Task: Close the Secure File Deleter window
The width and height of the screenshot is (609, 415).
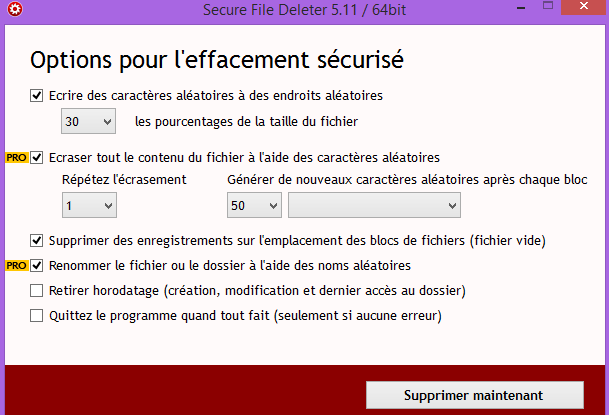Action: tap(583, 6)
